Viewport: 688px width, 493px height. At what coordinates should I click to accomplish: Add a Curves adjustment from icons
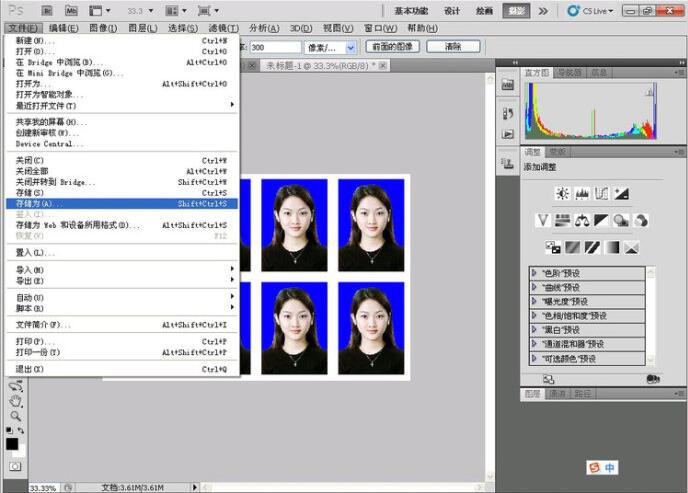[x=602, y=193]
